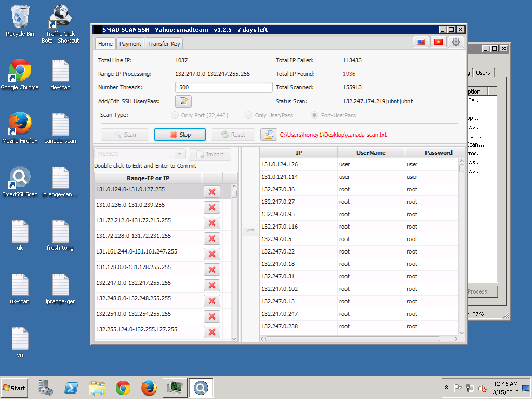Click the green left arrow transfer button
This screenshot has width=532, height=399.
pyautogui.click(x=250, y=230)
